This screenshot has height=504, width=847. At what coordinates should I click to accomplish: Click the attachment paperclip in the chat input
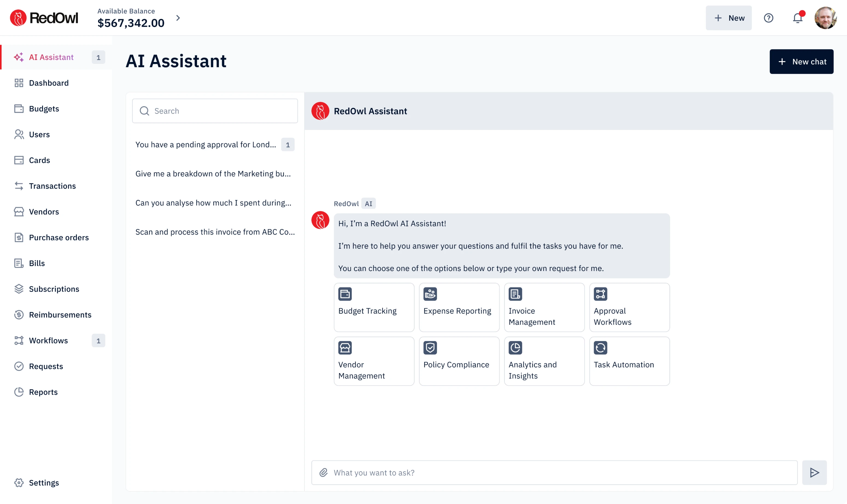point(323,472)
